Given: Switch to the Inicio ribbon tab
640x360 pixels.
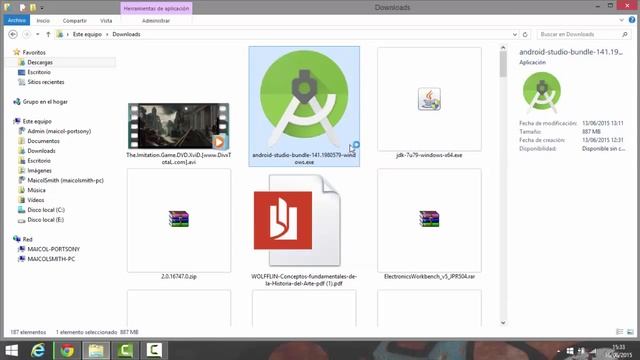Looking at the screenshot, I should click(x=43, y=20).
